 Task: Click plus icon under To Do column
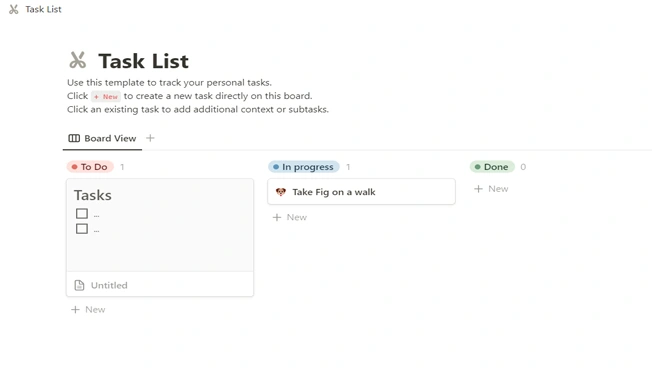point(75,310)
